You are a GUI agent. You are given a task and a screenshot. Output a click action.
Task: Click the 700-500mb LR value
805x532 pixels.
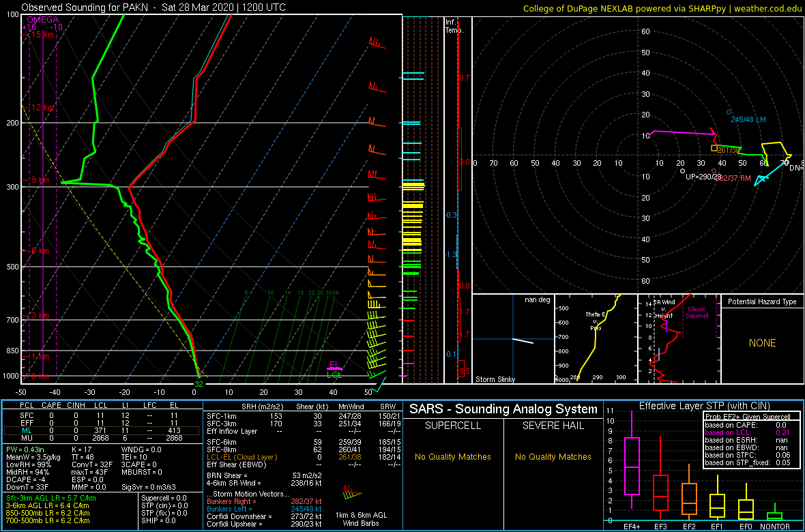tap(48, 520)
